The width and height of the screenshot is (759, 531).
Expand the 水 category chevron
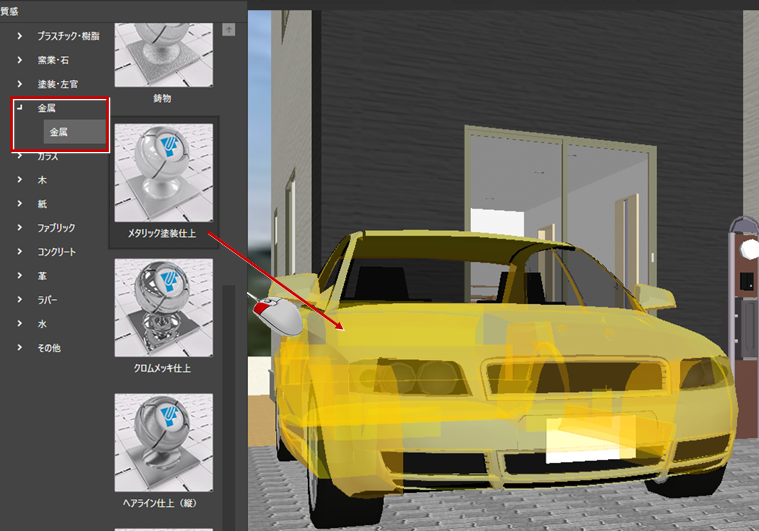coord(19,323)
